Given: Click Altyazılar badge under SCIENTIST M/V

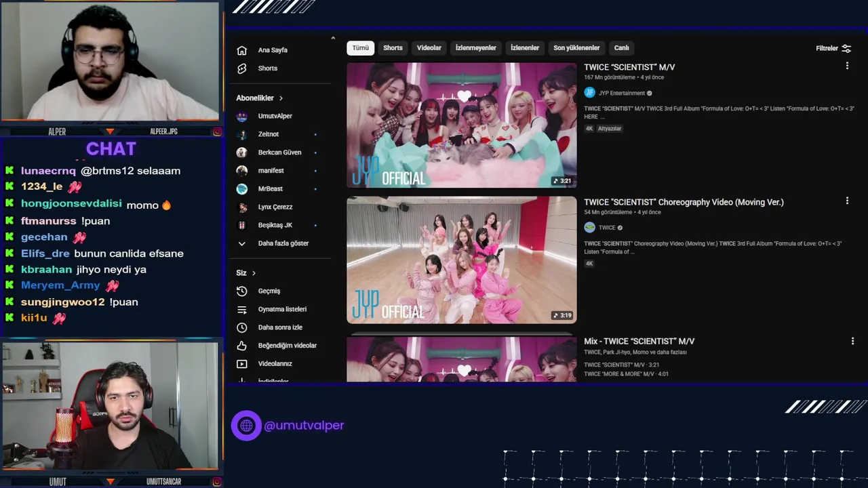Looking at the screenshot, I should 609,129.
